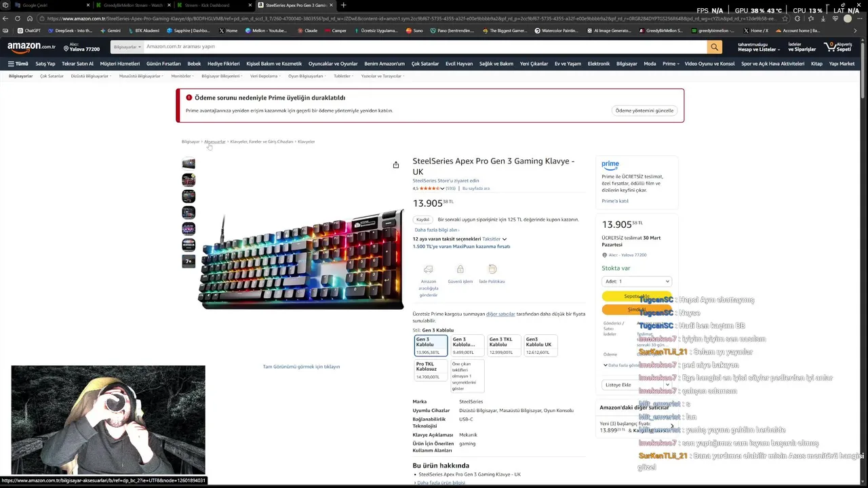Open Masaüstü Bilgisayarlar subnav dropdown
This screenshot has height=488, width=868.
pos(141,76)
